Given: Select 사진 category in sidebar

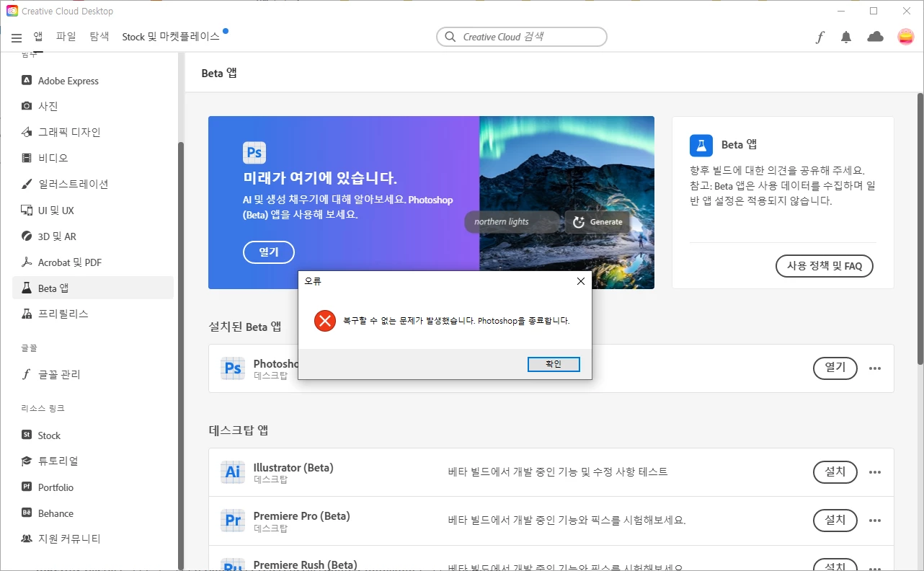Looking at the screenshot, I should pos(93,106).
